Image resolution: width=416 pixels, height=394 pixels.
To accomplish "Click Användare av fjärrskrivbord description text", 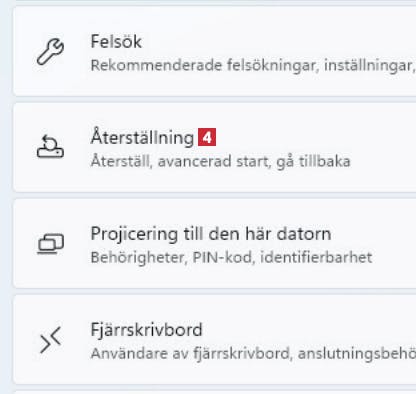I will (253, 353).
